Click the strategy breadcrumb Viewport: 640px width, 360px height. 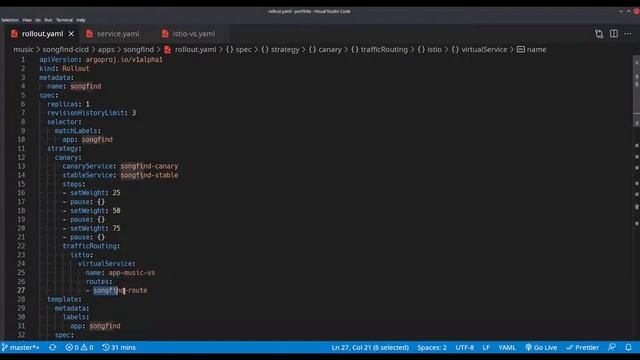[x=280, y=49]
